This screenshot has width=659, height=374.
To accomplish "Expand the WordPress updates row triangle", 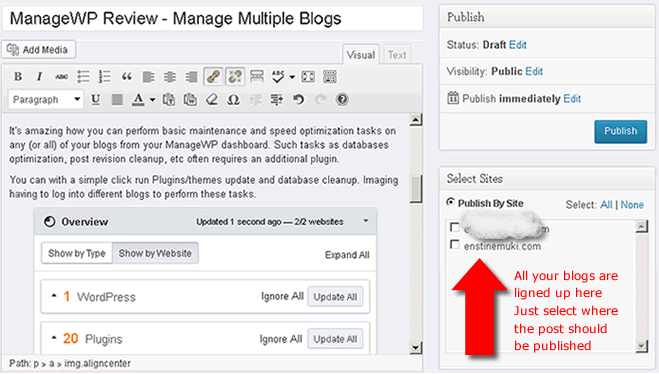I will (54, 296).
